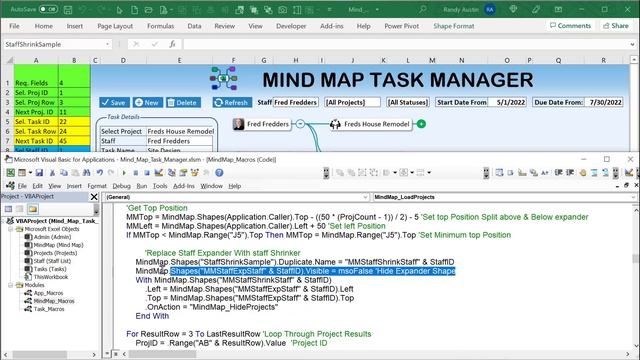
Task: Click the Fred Fredders staff photo thumbnail
Action: [238, 124]
